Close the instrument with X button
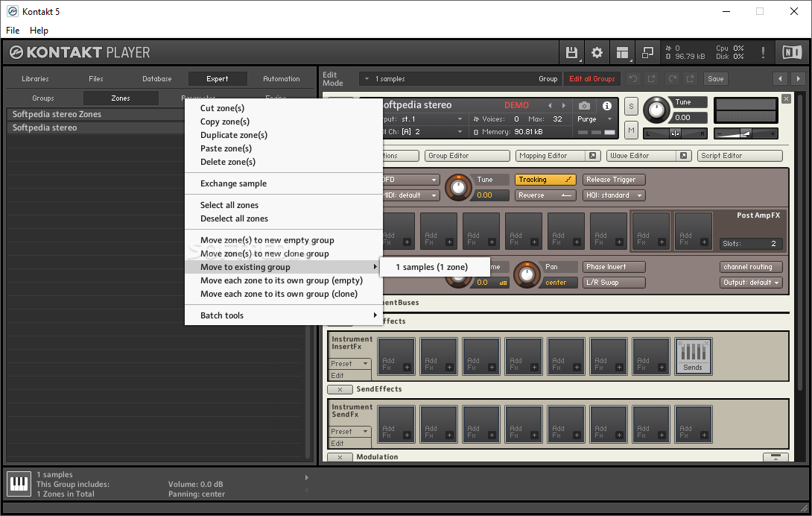 point(786,98)
